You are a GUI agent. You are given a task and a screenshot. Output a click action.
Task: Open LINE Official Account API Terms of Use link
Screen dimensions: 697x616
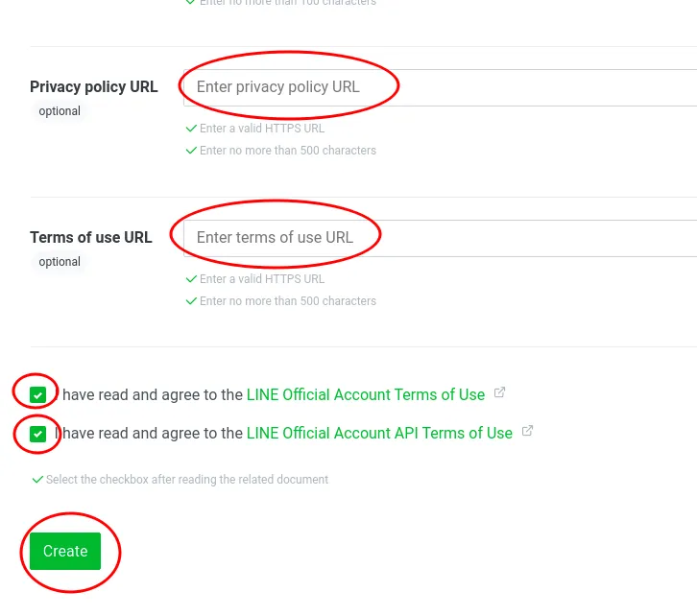coord(379,433)
